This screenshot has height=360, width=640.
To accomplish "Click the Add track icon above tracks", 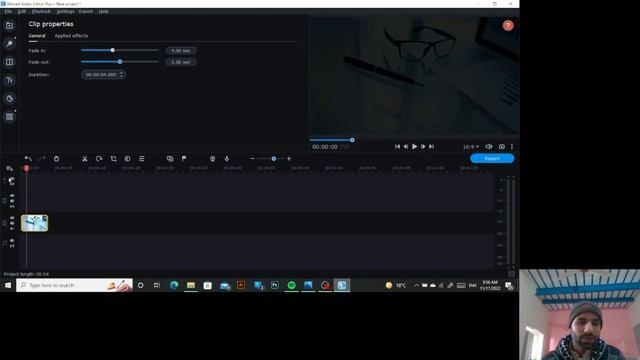I will tap(9, 169).
